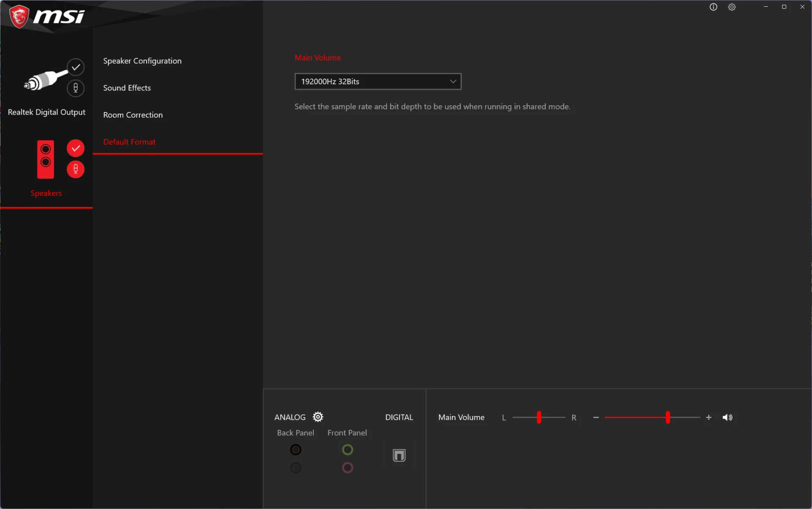The width and height of the screenshot is (812, 509).
Task: Click the DIGITAL section label
Action: [399, 417]
